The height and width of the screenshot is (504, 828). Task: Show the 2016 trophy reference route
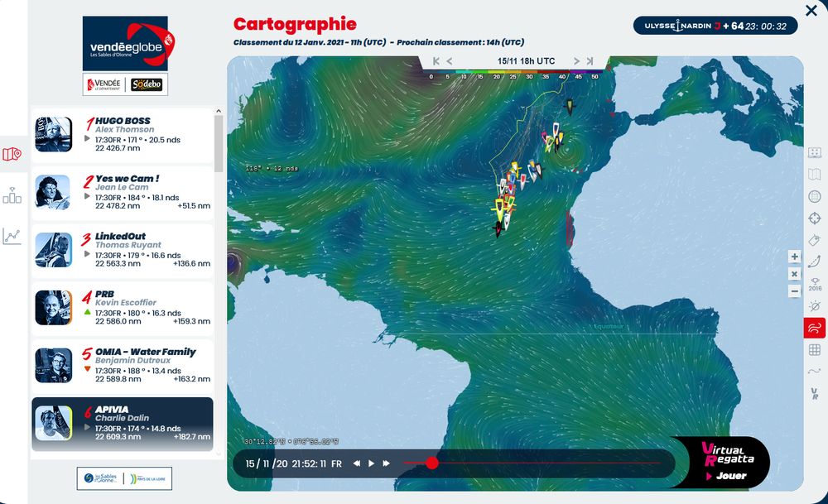[815, 284]
